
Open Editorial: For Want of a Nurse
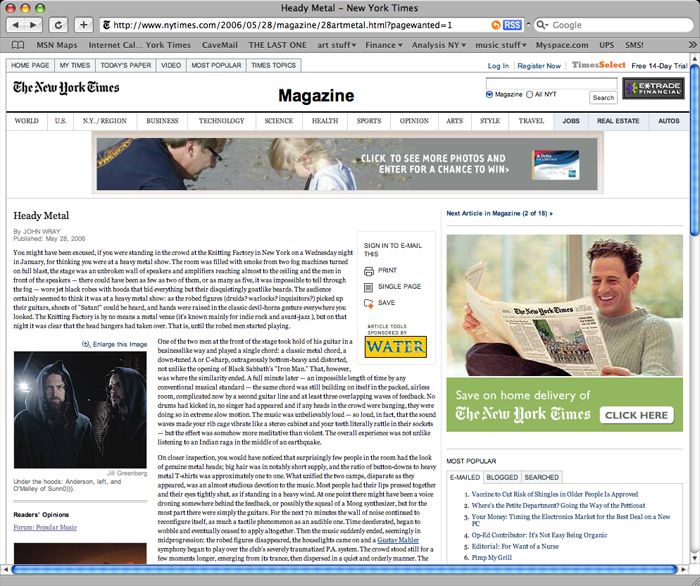pyautogui.click(x=515, y=546)
